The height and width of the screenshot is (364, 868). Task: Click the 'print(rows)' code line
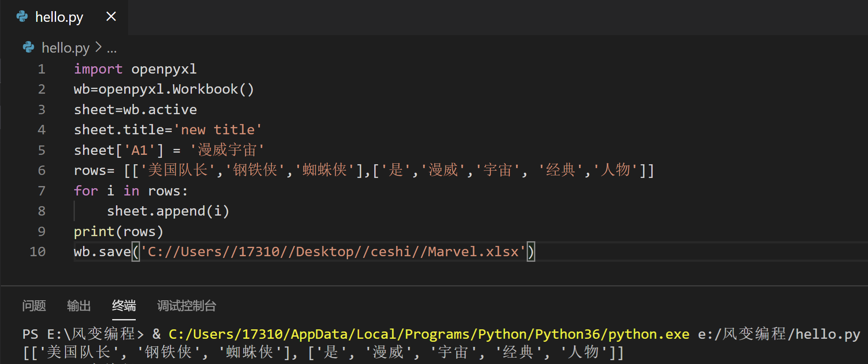119,231
